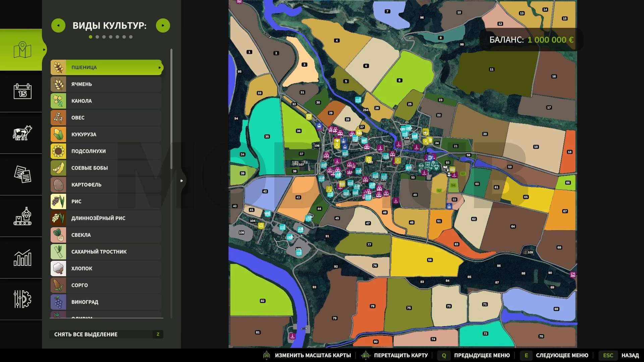Click the ESC Назад button
The image size is (644, 362).
[x=621, y=355]
